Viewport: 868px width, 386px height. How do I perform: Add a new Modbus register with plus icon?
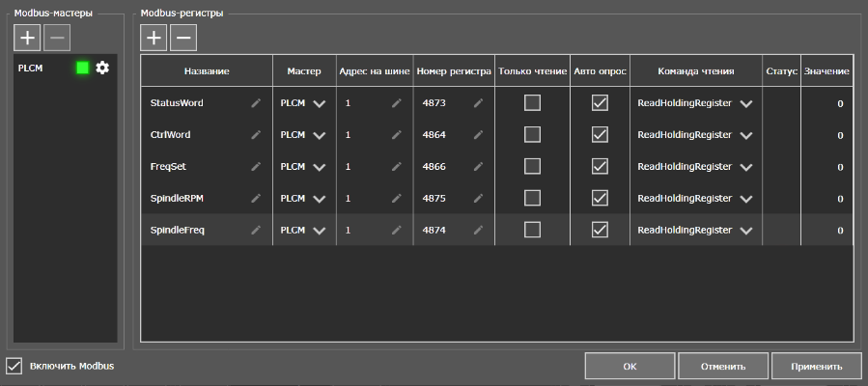click(154, 38)
